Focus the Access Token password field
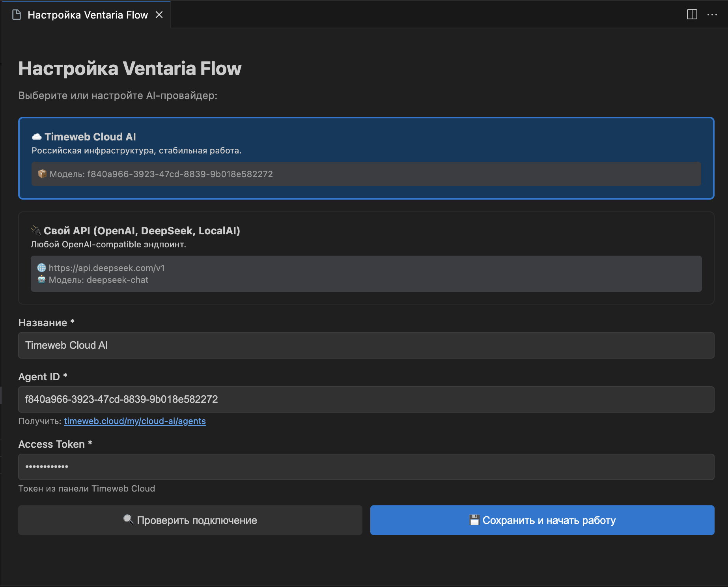This screenshot has width=728, height=587. [366, 467]
